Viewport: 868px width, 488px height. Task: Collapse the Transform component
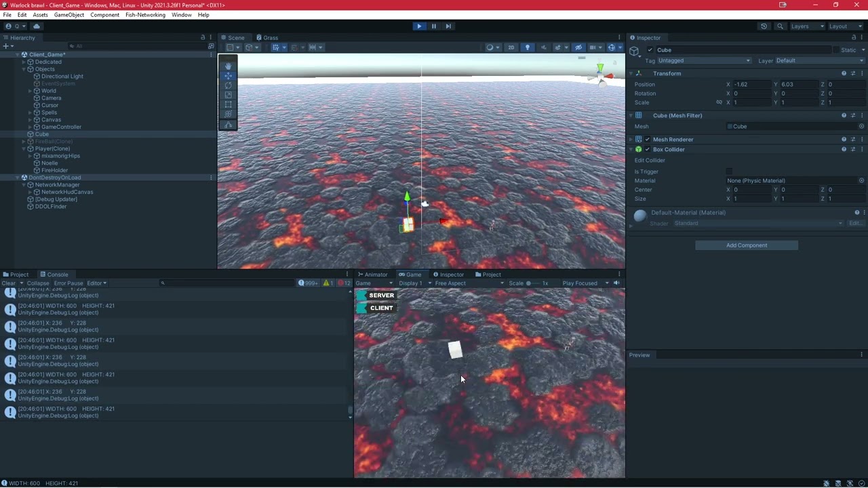pos(631,73)
